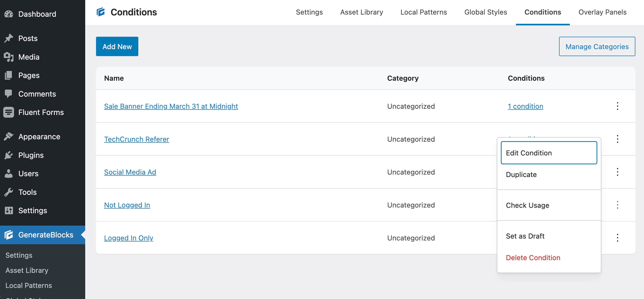Open three-dot menu for Logged In Only
The height and width of the screenshot is (299, 644).
[617, 238]
